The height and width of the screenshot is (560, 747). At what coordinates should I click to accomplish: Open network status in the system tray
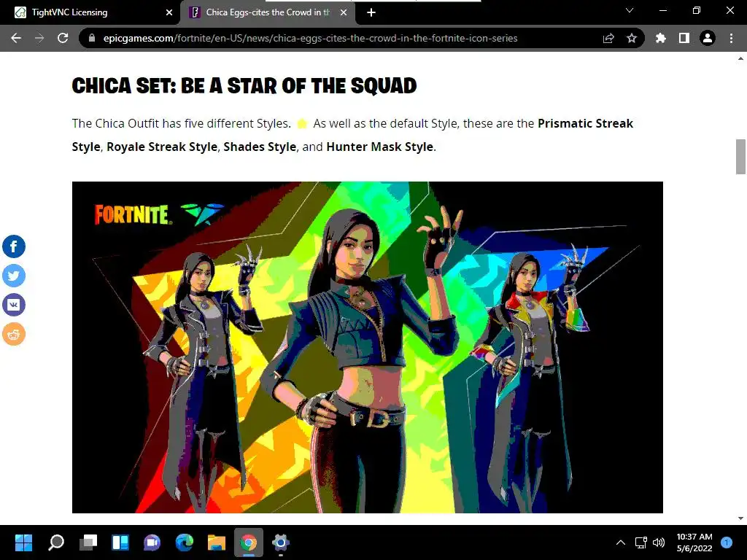tap(640, 542)
